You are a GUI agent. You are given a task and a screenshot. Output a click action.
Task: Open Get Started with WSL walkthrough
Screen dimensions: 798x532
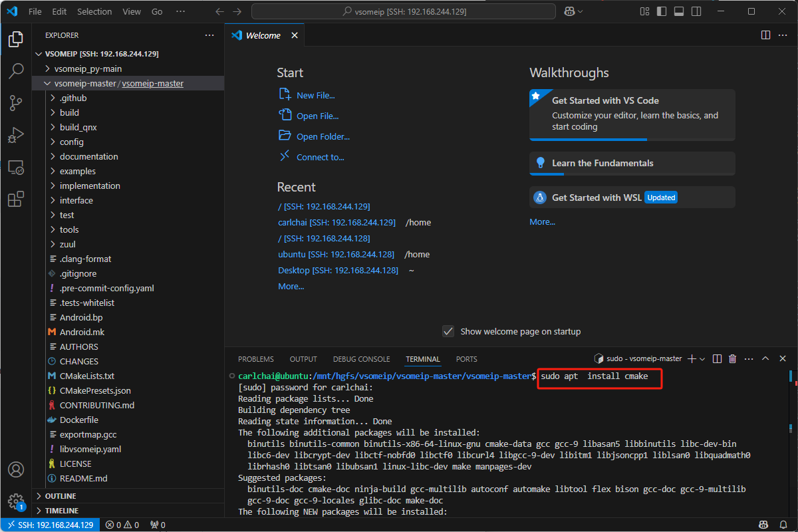click(632, 198)
